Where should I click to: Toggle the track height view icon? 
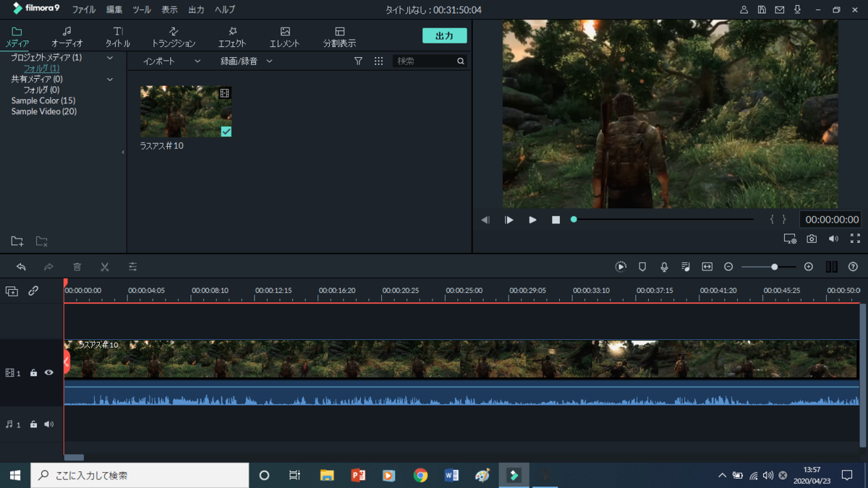coord(831,267)
